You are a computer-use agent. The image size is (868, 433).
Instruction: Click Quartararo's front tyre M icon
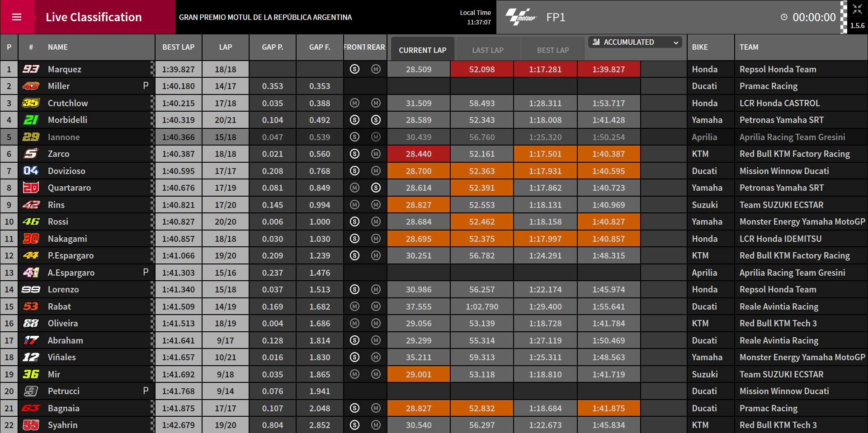tap(354, 188)
